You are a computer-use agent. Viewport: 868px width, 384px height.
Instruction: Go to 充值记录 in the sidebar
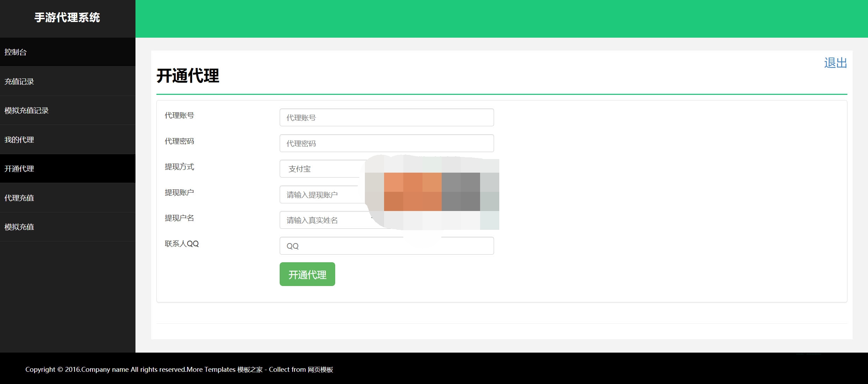click(67, 81)
